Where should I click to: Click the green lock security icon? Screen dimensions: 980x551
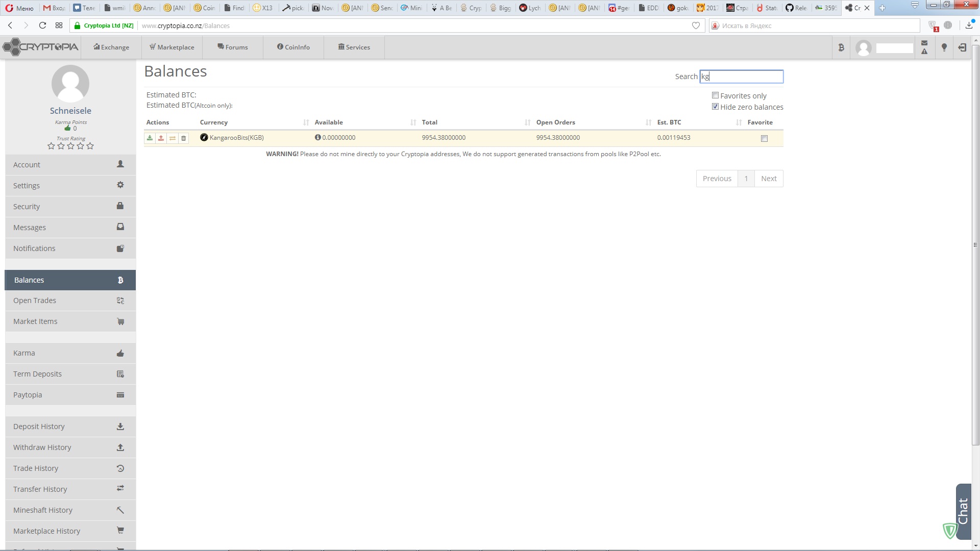coord(78,26)
